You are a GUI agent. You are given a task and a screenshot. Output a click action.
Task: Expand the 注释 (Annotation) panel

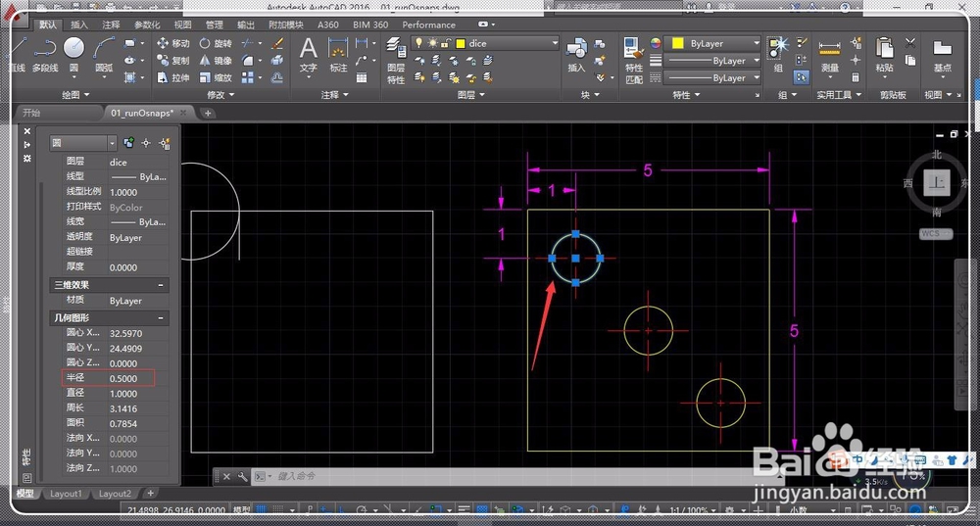click(334, 95)
